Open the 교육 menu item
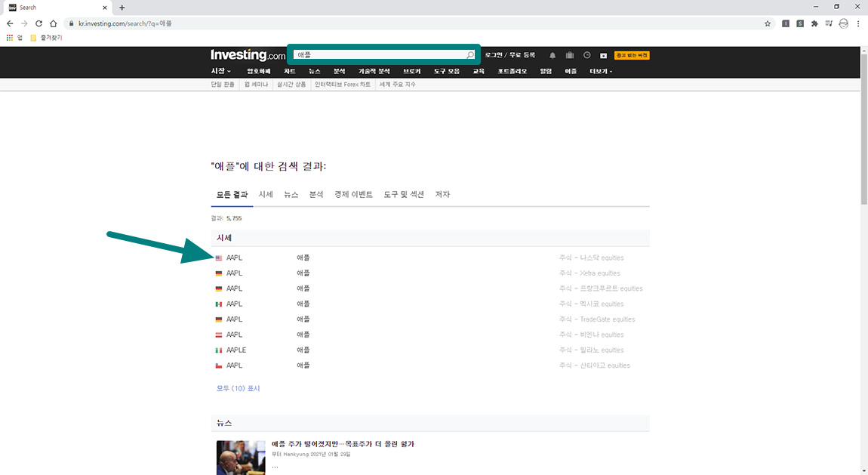Screen dimensions: 868x475 pos(479,72)
